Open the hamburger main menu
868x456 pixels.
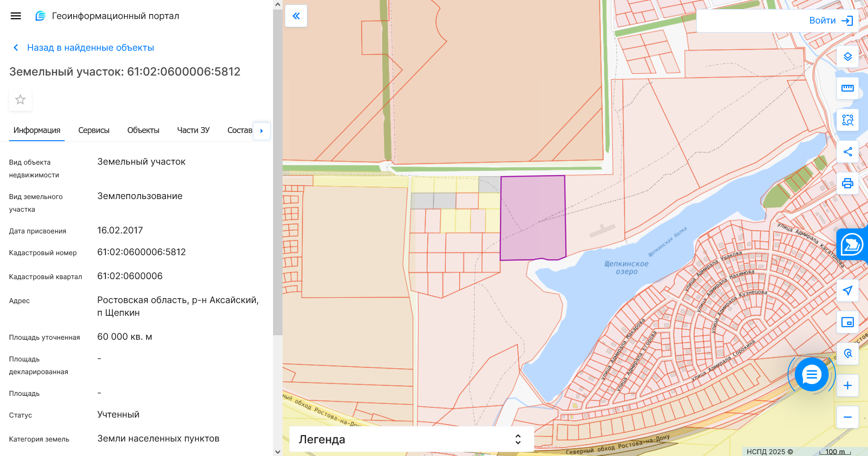(x=16, y=16)
